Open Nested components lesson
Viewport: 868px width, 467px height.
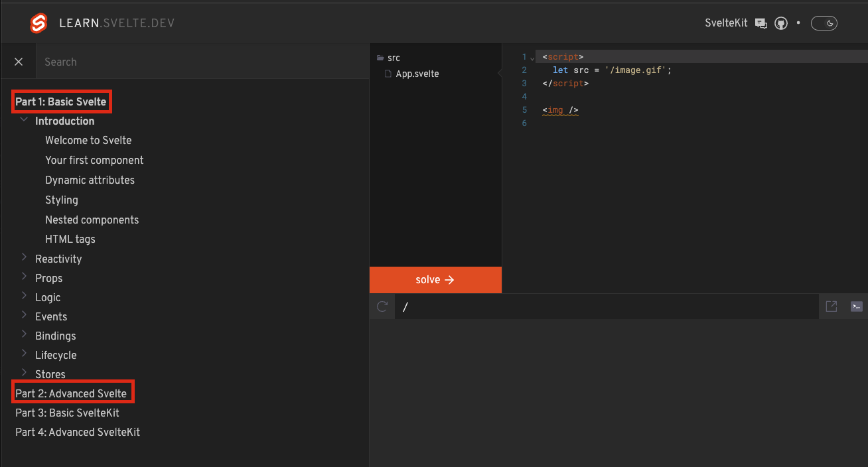92,220
